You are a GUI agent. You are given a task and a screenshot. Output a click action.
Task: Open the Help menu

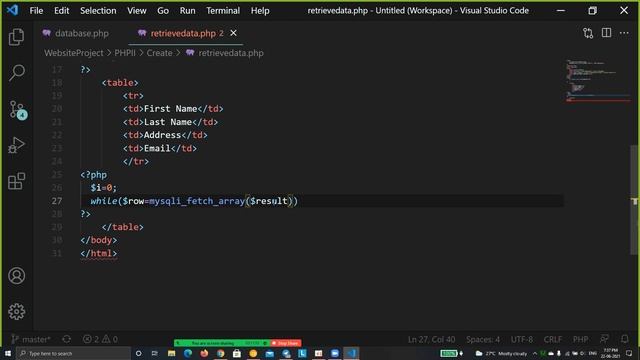[260, 11]
